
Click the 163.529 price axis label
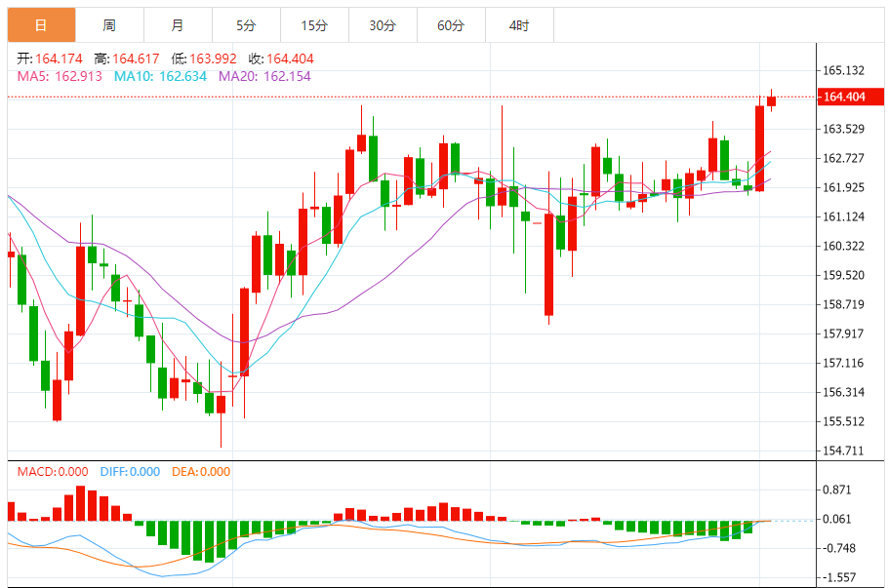[844, 129]
